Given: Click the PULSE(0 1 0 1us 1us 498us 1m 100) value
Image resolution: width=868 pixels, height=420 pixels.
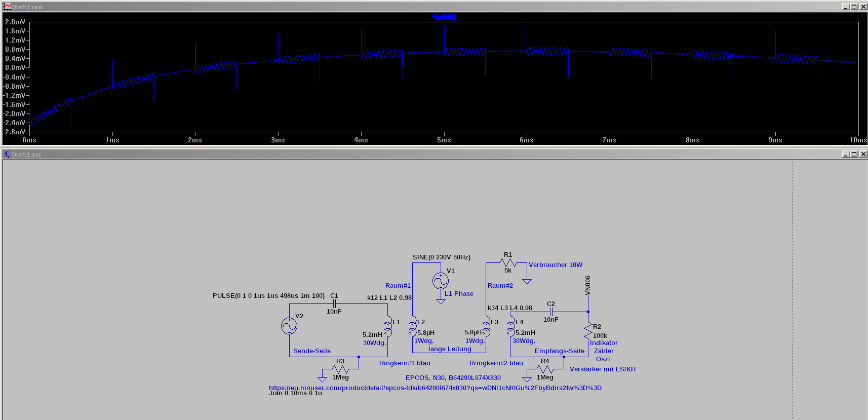Looking at the screenshot, I should pyautogui.click(x=268, y=295).
